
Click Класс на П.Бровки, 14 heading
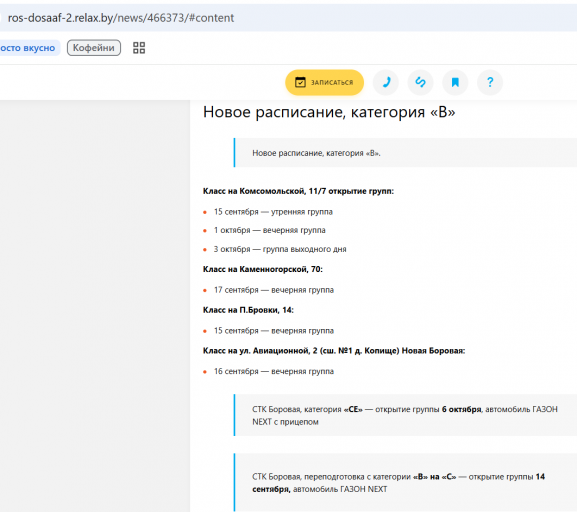click(248, 310)
